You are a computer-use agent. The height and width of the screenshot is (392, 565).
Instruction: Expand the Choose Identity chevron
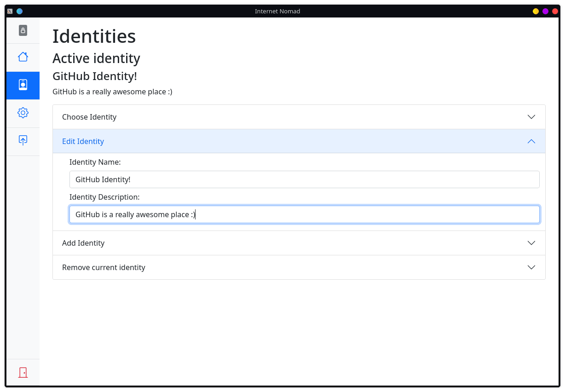point(531,117)
